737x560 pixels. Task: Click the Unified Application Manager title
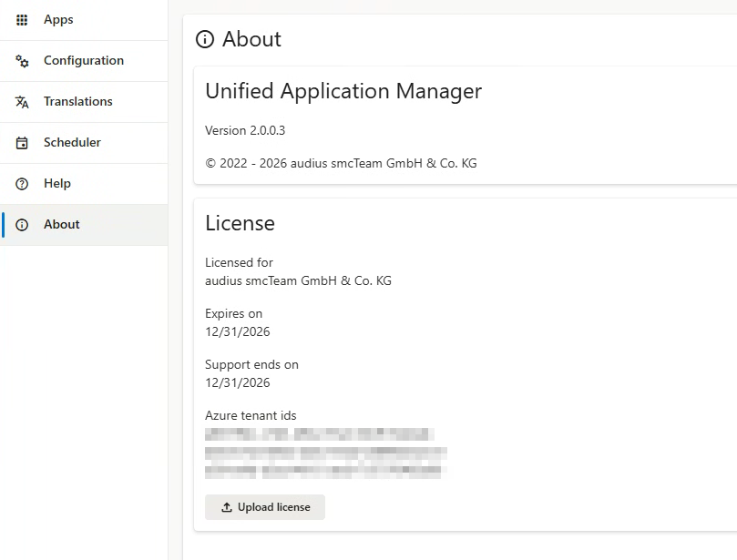[x=343, y=91]
